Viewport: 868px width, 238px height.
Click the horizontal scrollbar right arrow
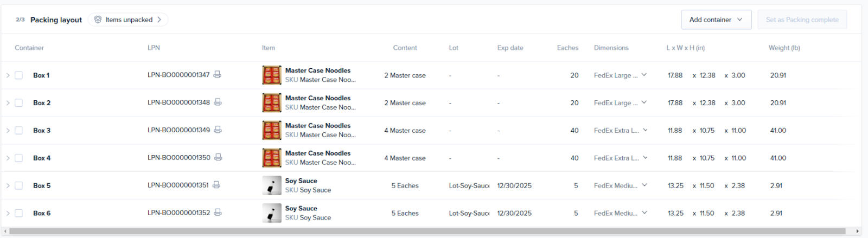click(858, 231)
